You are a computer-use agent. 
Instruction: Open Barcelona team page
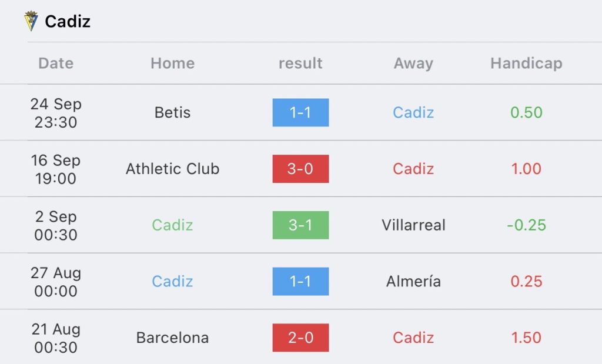172,338
